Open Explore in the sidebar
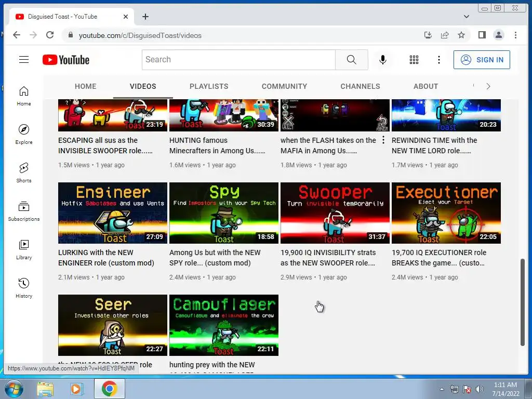The height and width of the screenshot is (399, 532). [x=24, y=135]
